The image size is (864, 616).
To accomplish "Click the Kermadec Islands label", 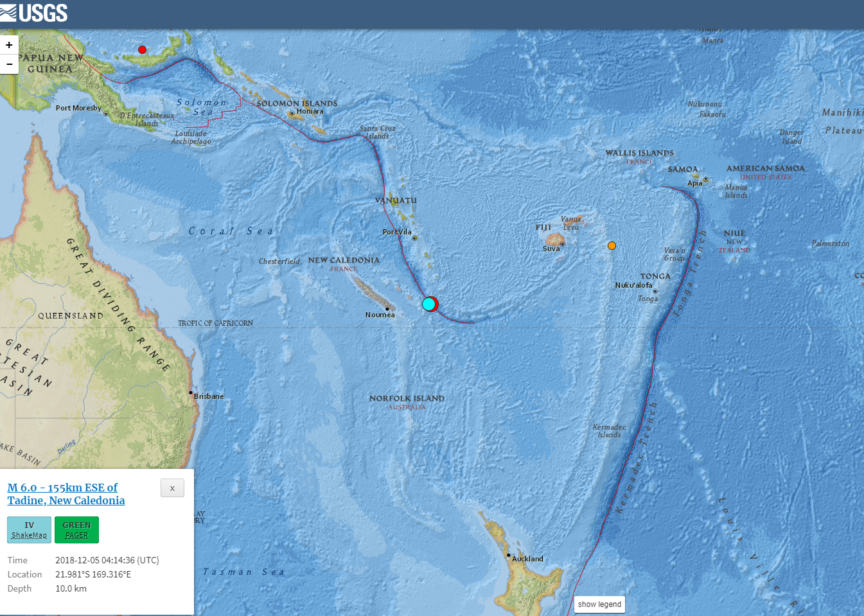I will [x=609, y=431].
